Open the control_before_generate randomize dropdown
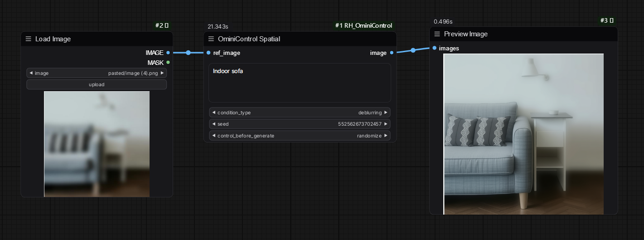This screenshot has width=644, height=240. click(x=299, y=136)
